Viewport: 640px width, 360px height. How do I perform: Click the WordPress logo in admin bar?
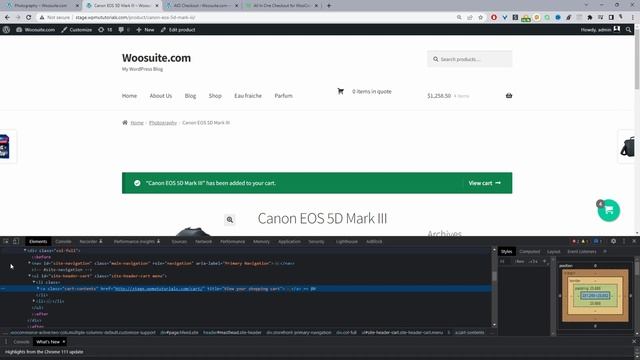(x=6, y=29)
